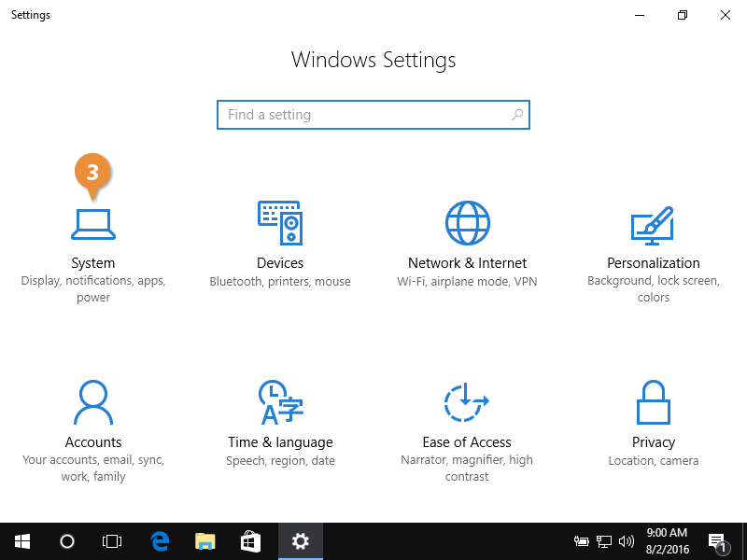This screenshot has width=747, height=560.
Task: Open the Privacy padlock icon
Action: 654,402
